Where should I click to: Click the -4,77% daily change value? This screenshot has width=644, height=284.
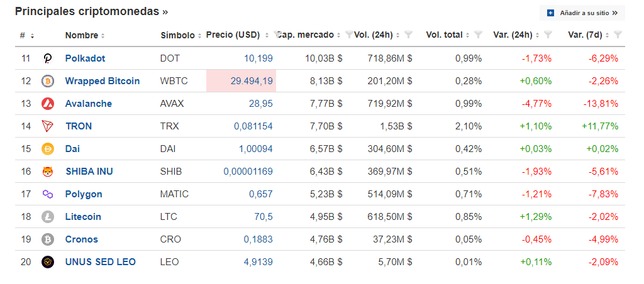pyautogui.click(x=537, y=104)
